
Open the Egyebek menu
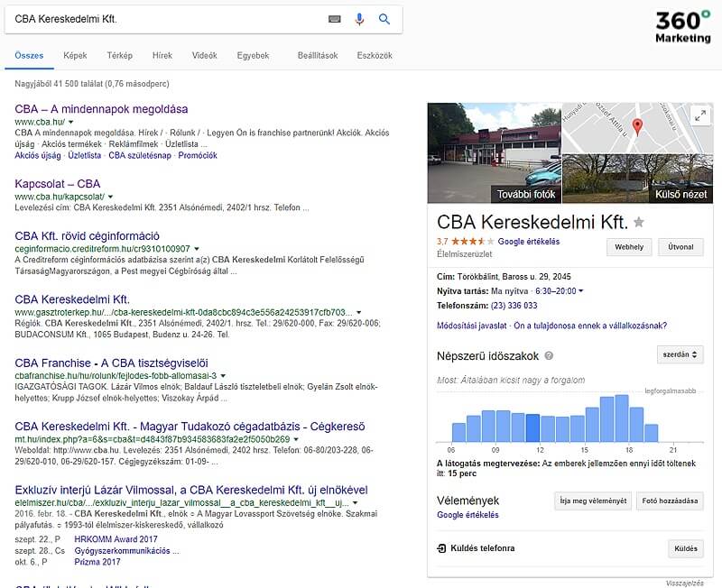tap(253, 56)
